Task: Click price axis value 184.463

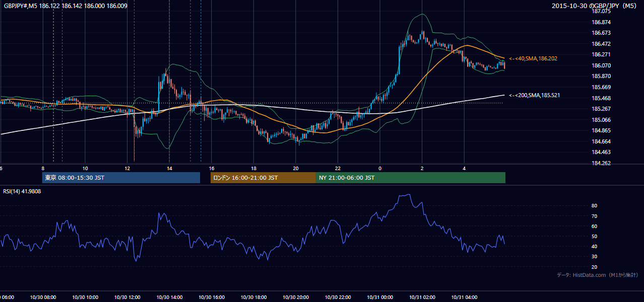Action: coord(602,152)
